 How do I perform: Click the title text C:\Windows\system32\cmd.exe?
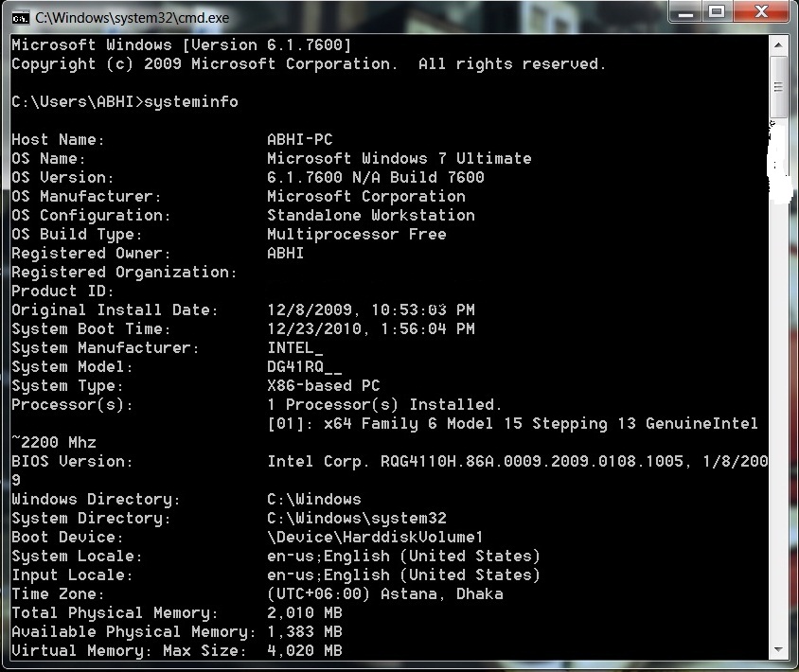(132, 18)
